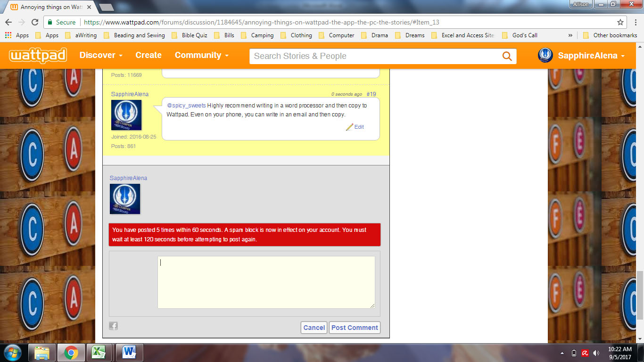The height and width of the screenshot is (362, 644).
Task: Click the orange search magnifier icon
Action: 507,56
